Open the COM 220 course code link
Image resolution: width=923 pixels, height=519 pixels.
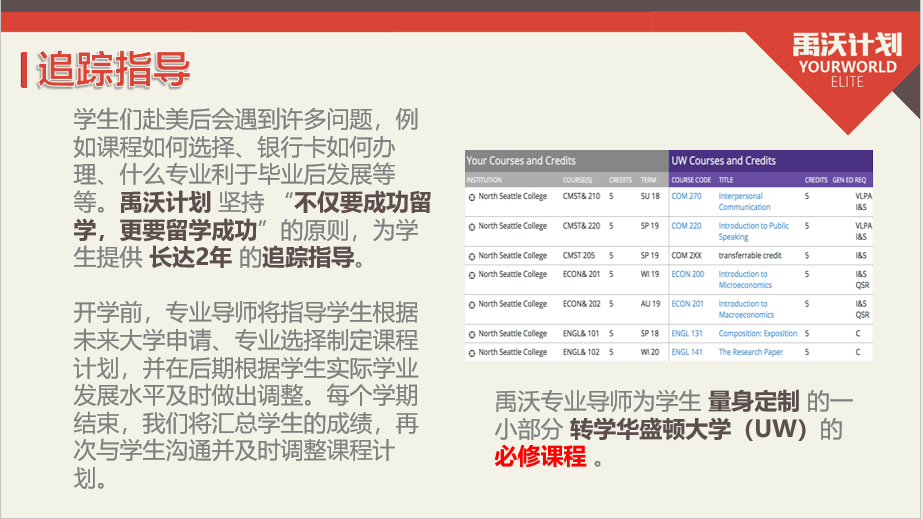pos(686,226)
